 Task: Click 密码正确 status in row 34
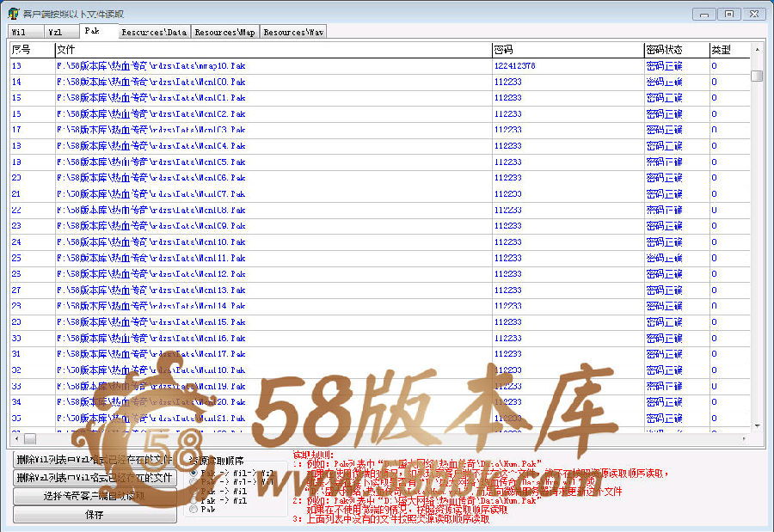tap(664, 402)
